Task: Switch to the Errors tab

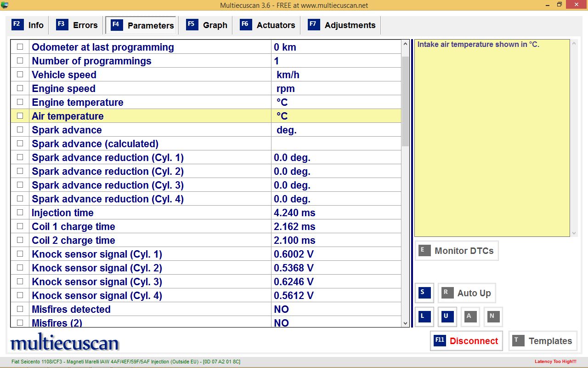Action: coord(77,25)
